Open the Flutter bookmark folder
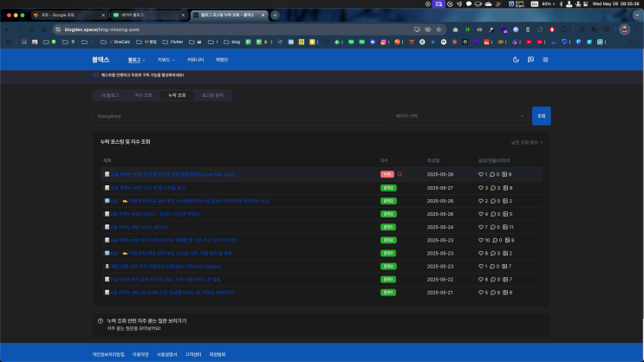This screenshot has width=644, height=362. pyautogui.click(x=172, y=42)
